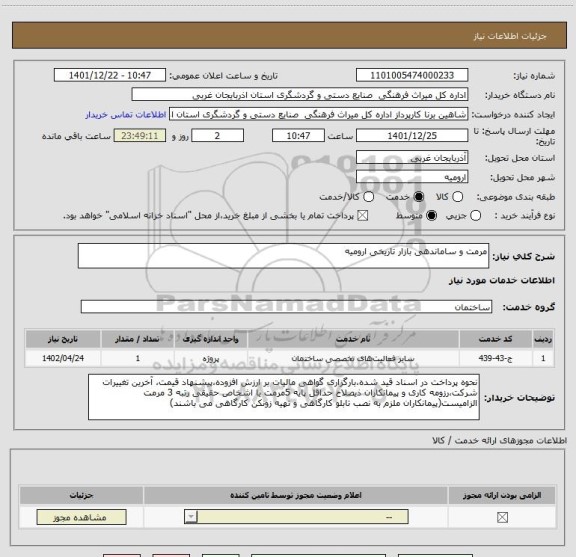576x557 pixels.
Task: Toggle the اسناد خزانه اسلامی payment checkbox
Action: (x=363, y=216)
